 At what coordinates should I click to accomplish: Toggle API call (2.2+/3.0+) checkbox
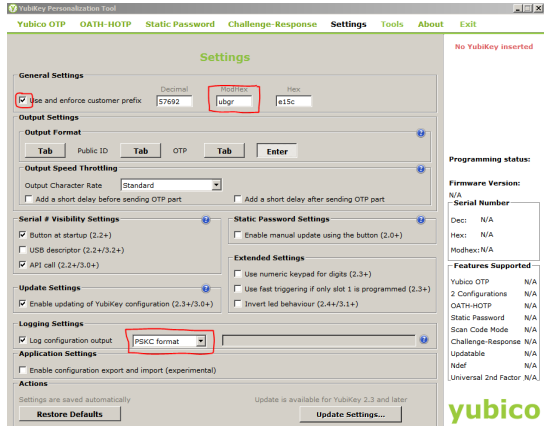pyautogui.click(x=23, y=265)
